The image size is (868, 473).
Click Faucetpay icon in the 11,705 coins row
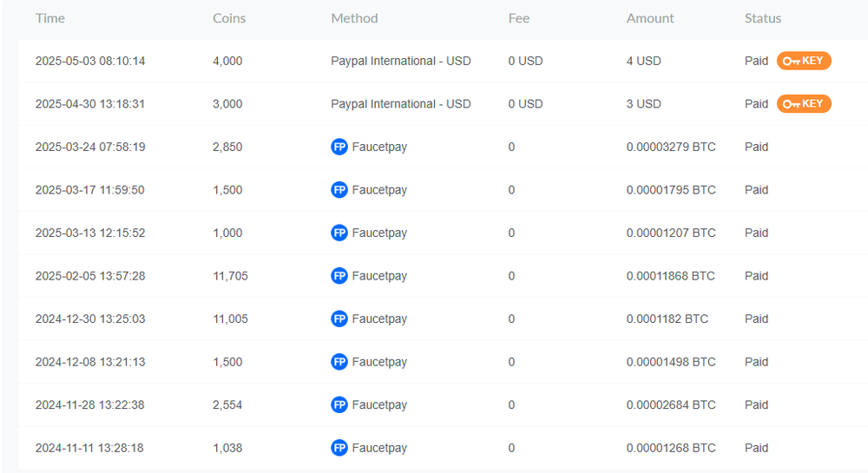pos(339,276)
